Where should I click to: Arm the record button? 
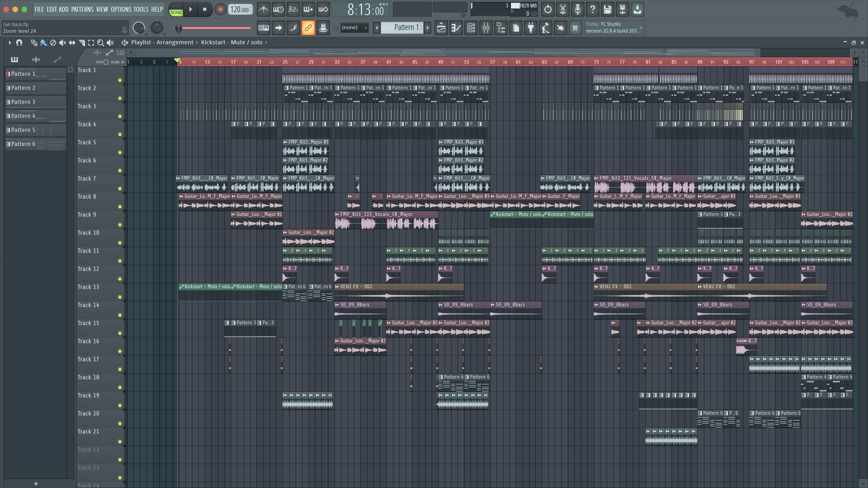[x=220, y=9]
